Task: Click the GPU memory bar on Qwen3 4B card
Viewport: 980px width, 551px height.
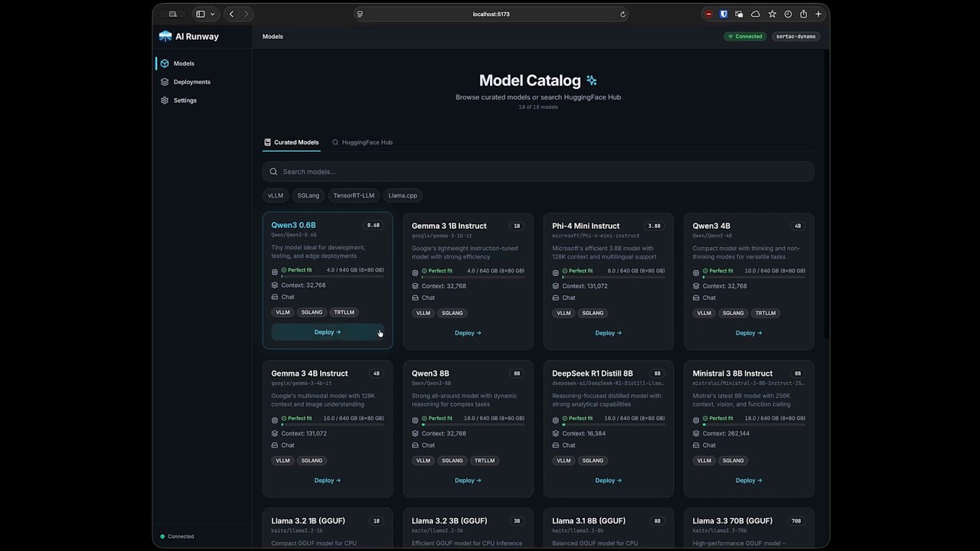Action: click(754, 276)
